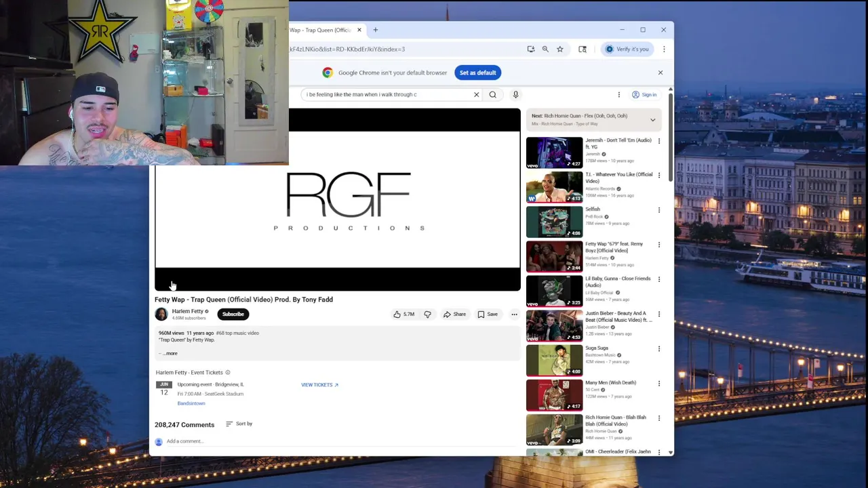
Task: Open options menu for Fetty Wap 679
Action: (x=658, y=245)
